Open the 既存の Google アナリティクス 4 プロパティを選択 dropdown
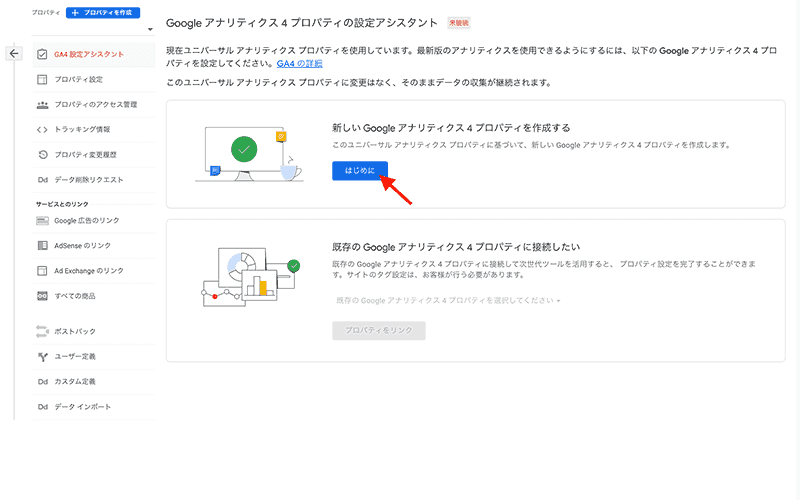Screen dimensions: 800x500 click(x=448, y=301)
